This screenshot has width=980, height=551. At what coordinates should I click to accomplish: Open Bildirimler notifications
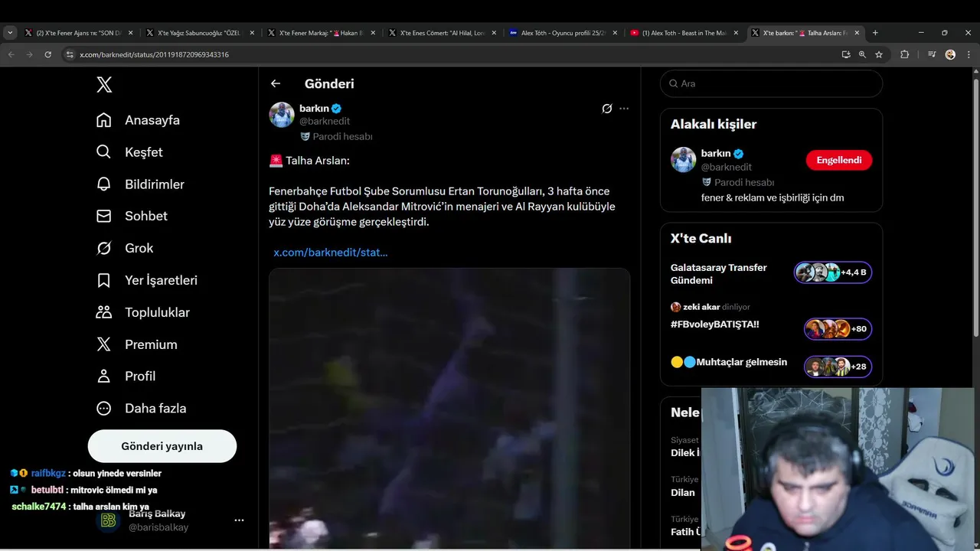click(x=140, y=184)
